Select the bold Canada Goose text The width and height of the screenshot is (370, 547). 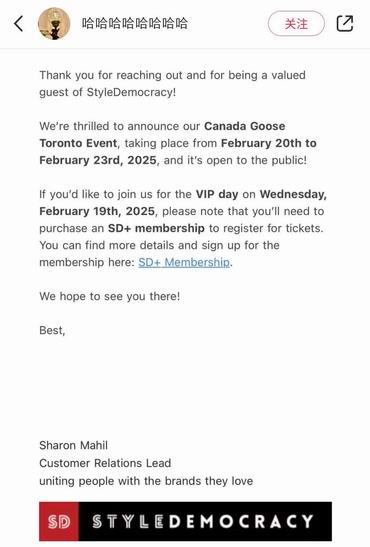[x=244, y=126]
